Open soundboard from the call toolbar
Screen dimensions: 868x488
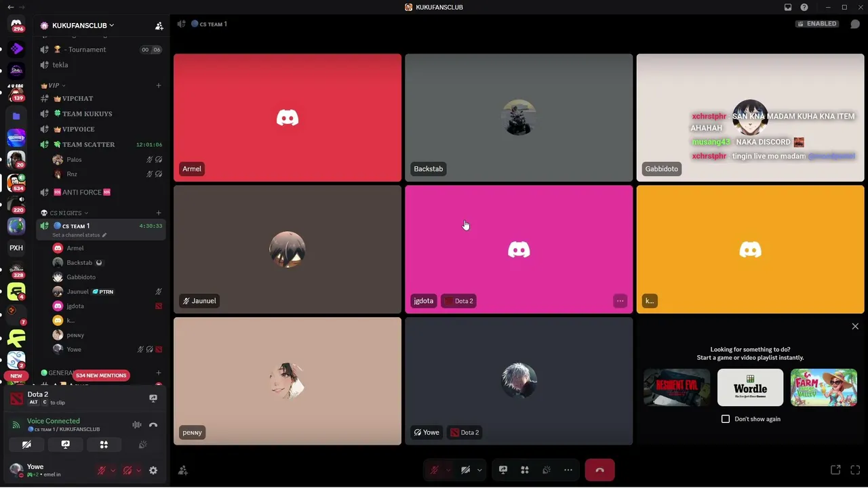547,470
